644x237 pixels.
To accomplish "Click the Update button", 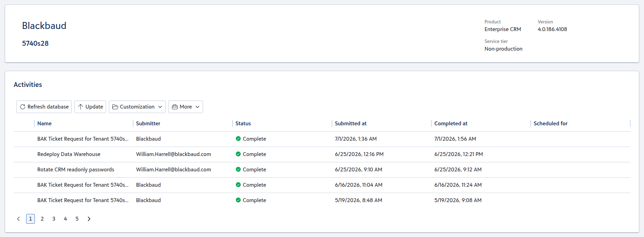I will [90, 107].
